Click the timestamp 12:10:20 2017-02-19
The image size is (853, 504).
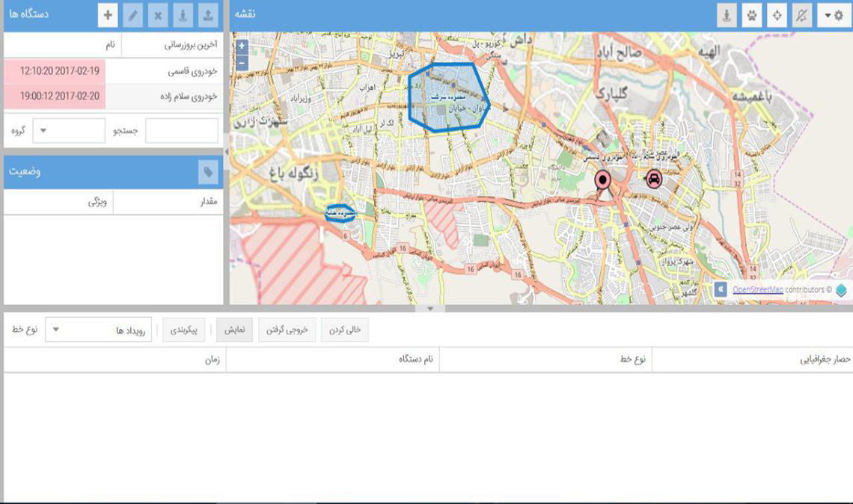tap(59, 71)
